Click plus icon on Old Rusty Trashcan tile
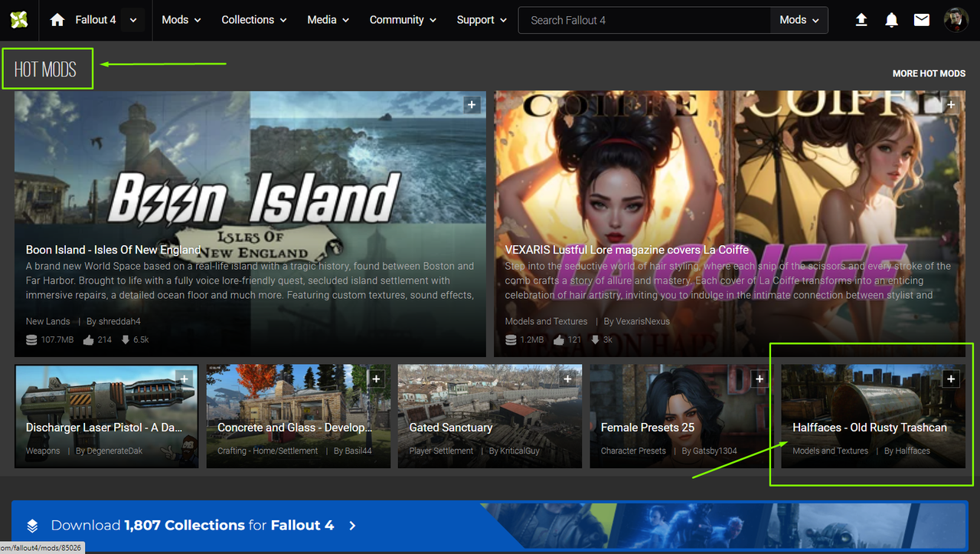The width and height of the screenshot is (980, 554). (951, 379)
